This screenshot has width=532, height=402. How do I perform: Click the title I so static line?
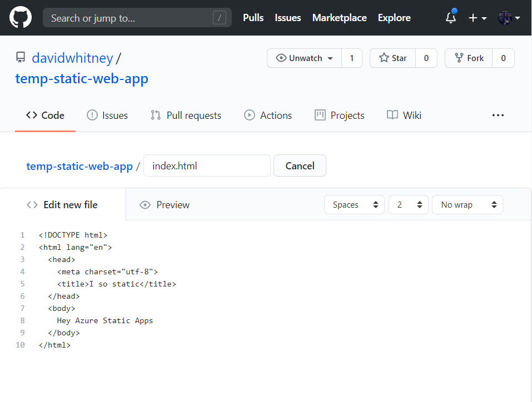116,284
